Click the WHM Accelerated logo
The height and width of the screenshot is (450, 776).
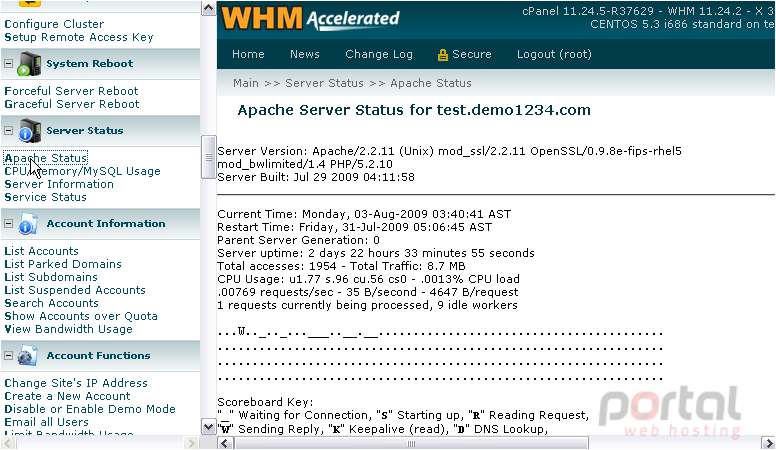(310, 19)
